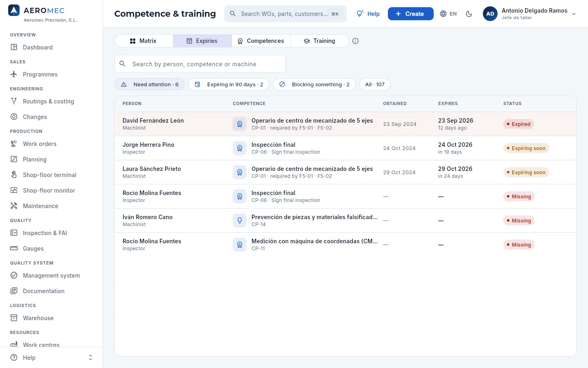Image resolution: width=588 pixels, height=368 pixels.
Task: Click the Aeromec logo icon
Action: tap(14, 11)
